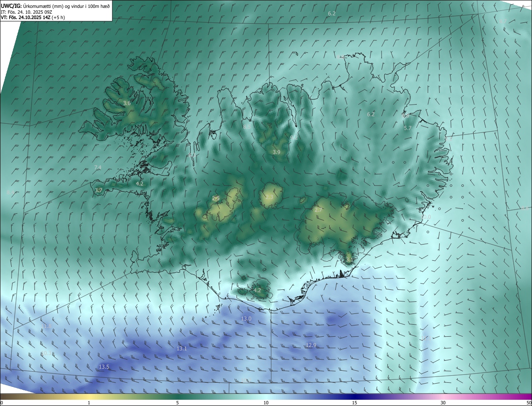Select the colour scale tick label 50
Image resolution: width=532 pixels, height=406 pixels.
[529, 403]
